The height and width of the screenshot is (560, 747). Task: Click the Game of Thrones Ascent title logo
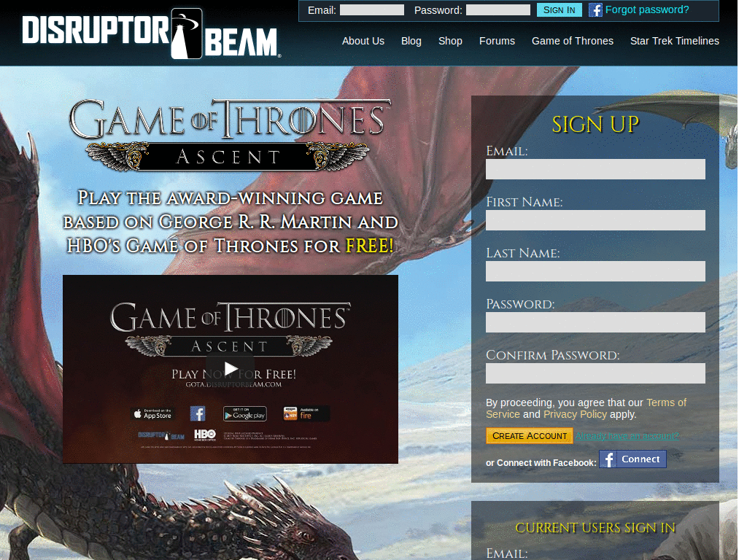[x=230, y=135]
